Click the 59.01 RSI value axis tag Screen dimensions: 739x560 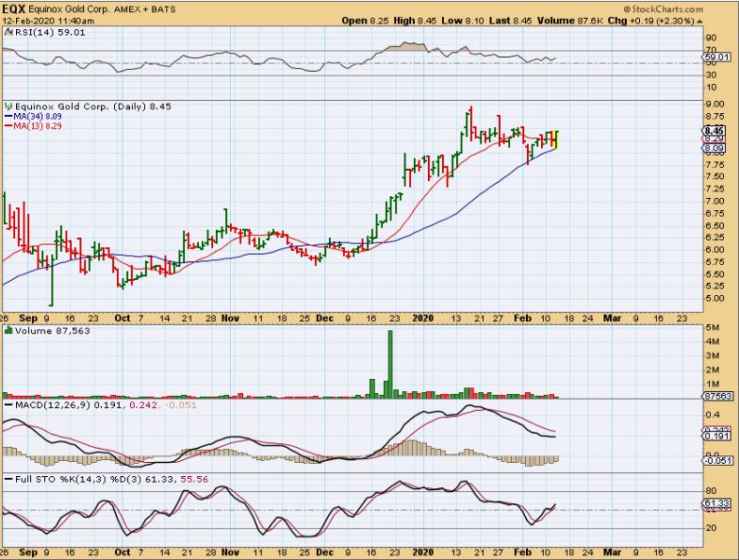point(714,57)
